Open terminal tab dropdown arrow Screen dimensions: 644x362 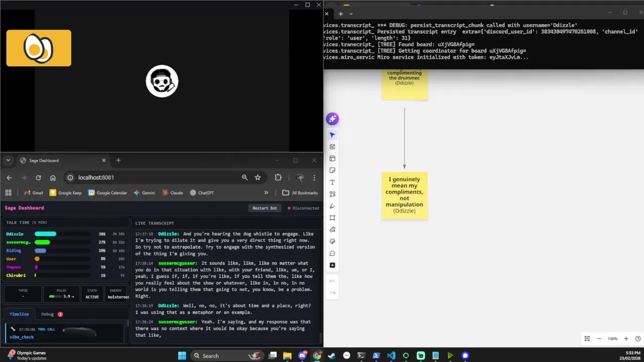click(x=351, y=14)
